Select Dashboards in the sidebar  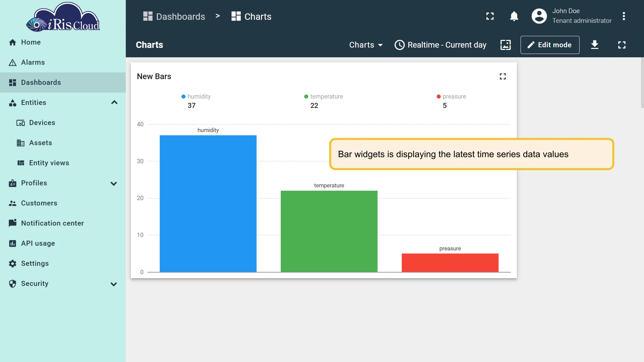click(x=63, y=82)
